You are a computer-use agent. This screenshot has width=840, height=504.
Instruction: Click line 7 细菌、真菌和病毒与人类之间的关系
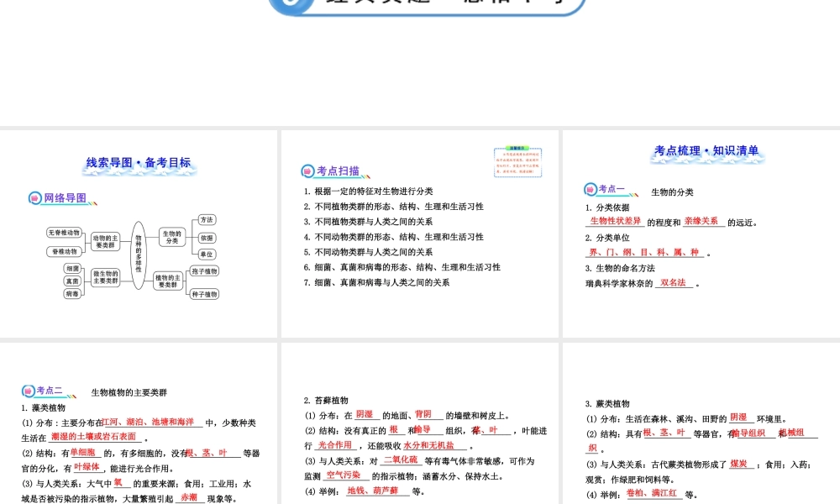(376, 283)
